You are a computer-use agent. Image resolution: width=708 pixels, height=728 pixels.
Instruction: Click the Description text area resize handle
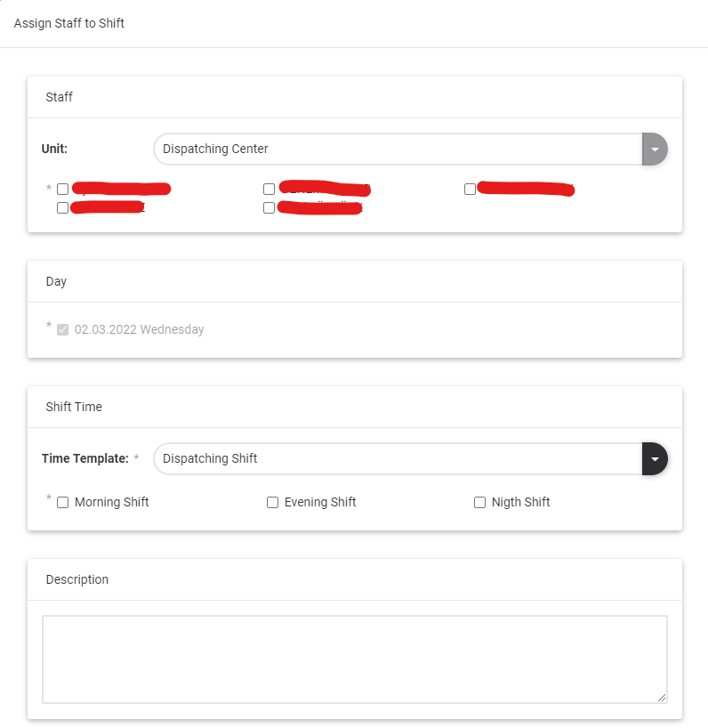[662, 699]
